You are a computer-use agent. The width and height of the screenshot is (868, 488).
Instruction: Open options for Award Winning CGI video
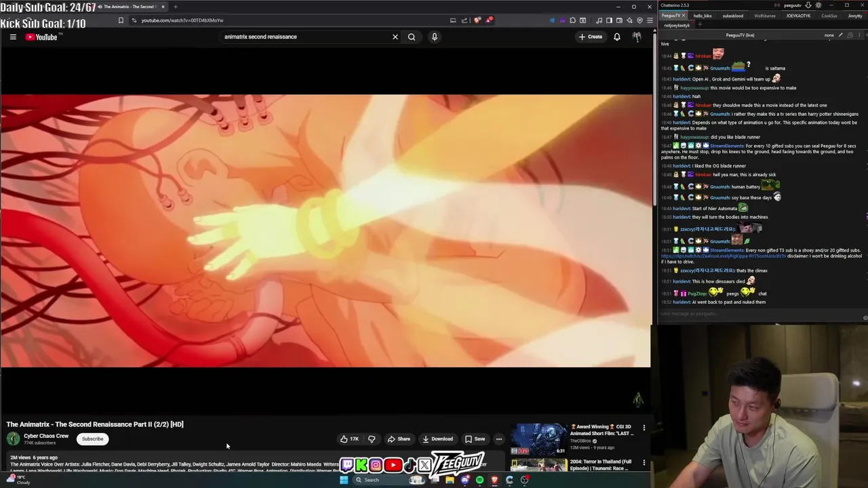coord(644,428)
